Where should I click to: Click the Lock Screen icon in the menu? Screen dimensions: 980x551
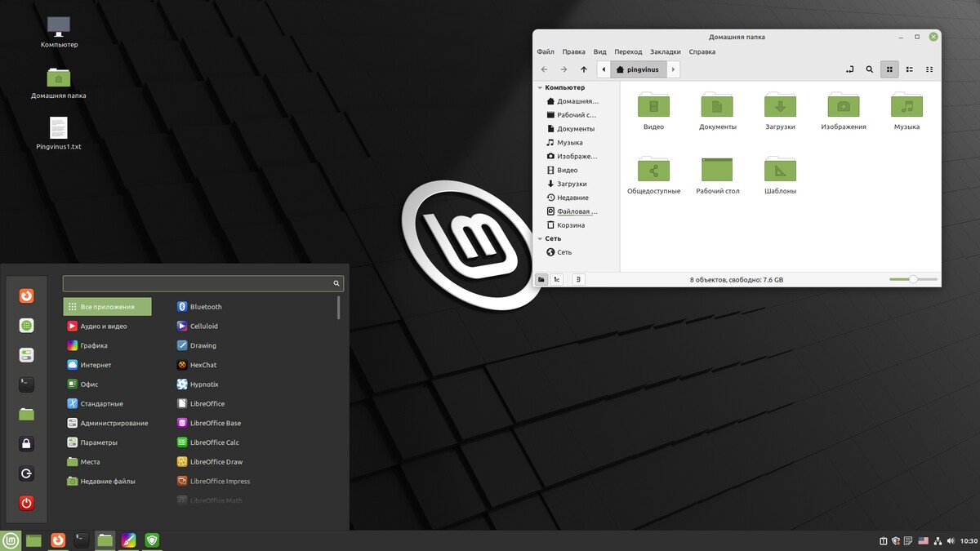pyautogui.click(x=27, y=444)
